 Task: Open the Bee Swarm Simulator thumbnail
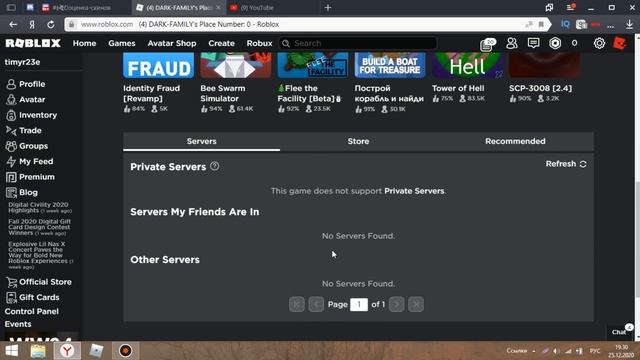tap(236, 65)
